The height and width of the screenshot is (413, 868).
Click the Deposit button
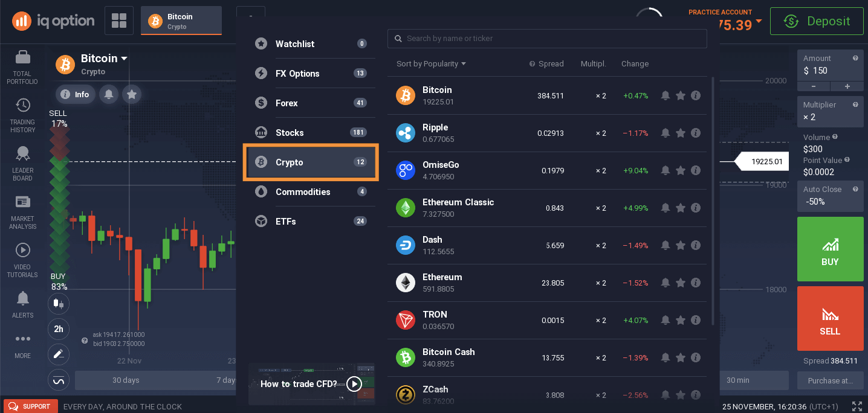pyautogui.click(x=817, y=21)
